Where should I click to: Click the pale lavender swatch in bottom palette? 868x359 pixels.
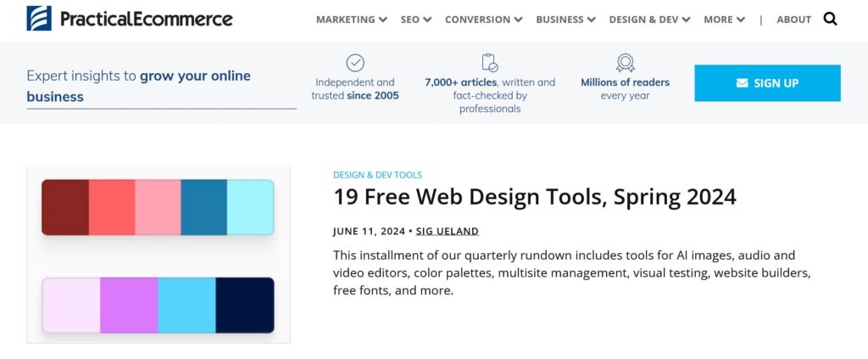tap(71, 306)
